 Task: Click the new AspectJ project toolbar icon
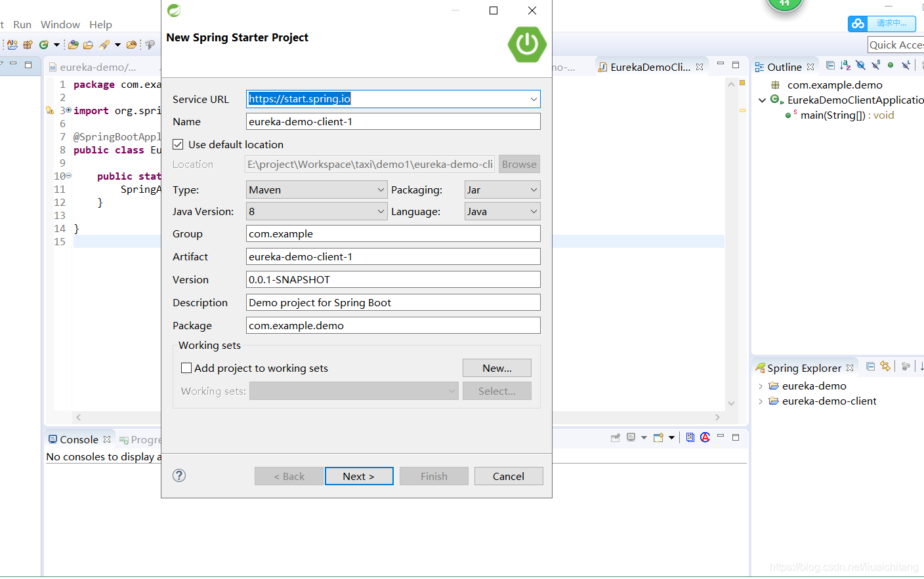[12, 45]
